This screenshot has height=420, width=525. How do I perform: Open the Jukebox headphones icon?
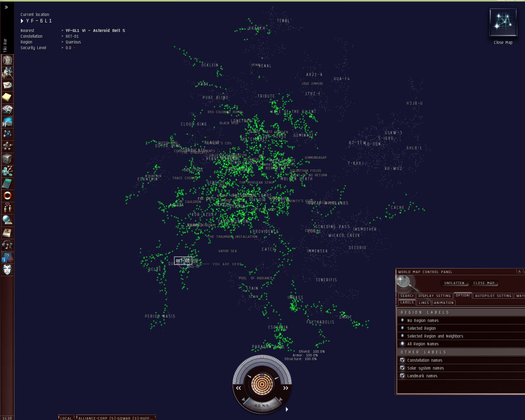(7, 245)
